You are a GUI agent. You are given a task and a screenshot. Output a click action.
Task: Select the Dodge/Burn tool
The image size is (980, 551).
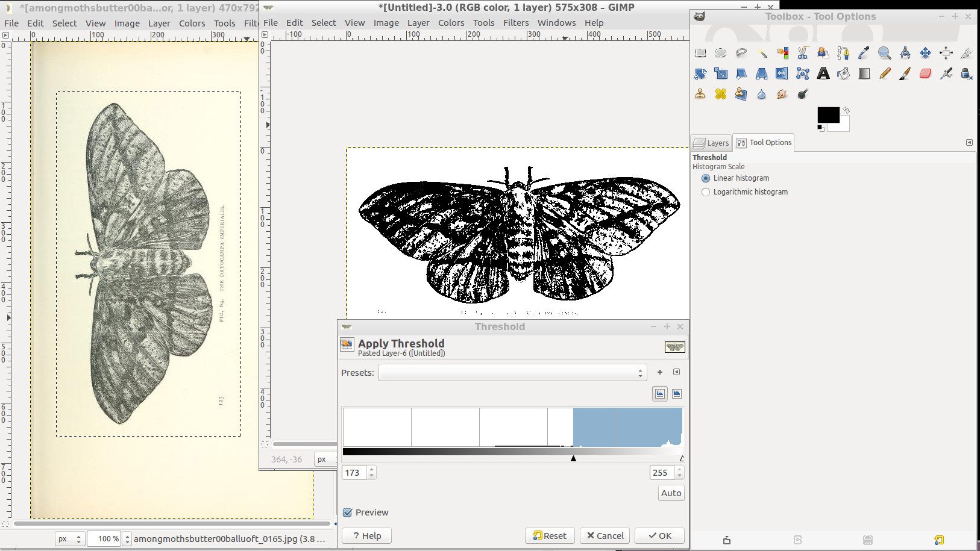pyautogui.click(x=803, y=94)
